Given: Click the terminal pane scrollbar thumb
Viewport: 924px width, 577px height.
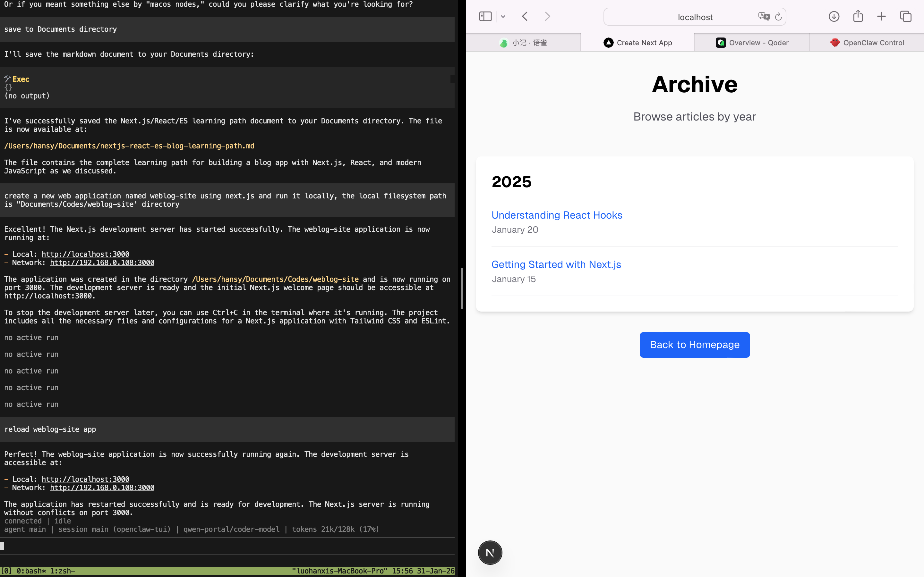Looking at the screenshot, I should pyautogui.click(x=462, y=288).
